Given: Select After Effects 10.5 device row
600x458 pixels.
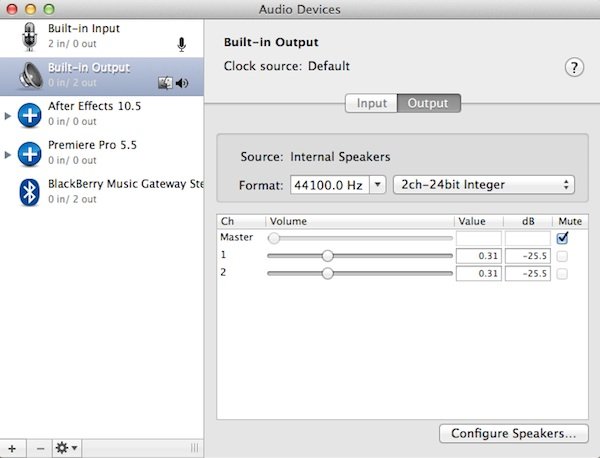Looking at the screenshot, I should (102, 114).
